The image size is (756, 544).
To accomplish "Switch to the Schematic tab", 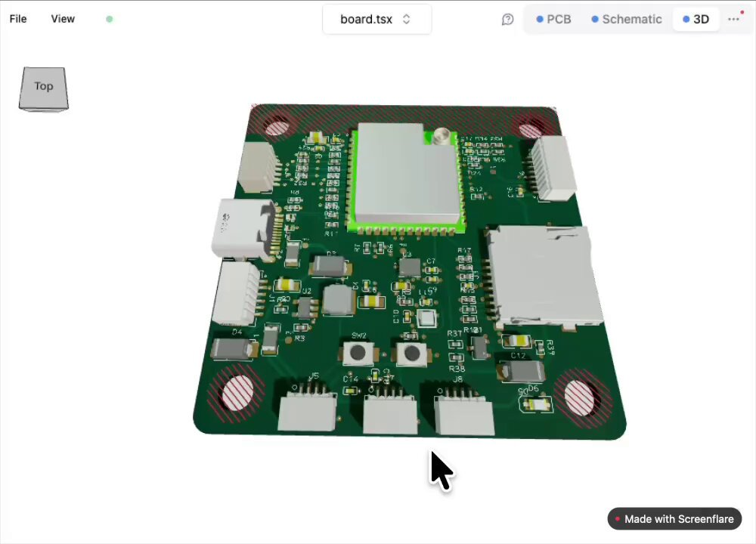I will [x=626, y=20].
